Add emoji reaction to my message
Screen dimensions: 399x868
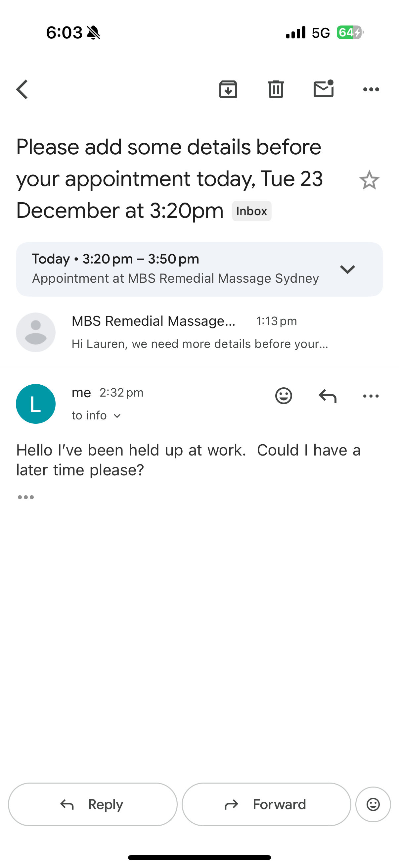point(284,396)
